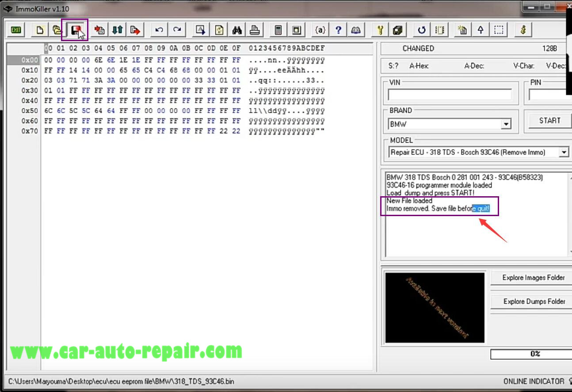Select hex row offset 0x70
The height and width of the screenshot is (392, 572).
pos(30,131)
